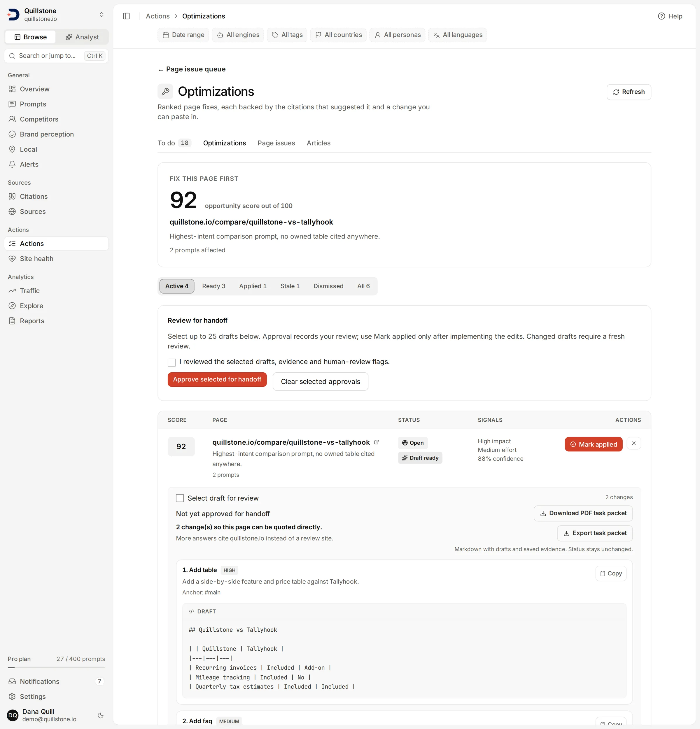Switch to the To do tab

coord(174,143)
